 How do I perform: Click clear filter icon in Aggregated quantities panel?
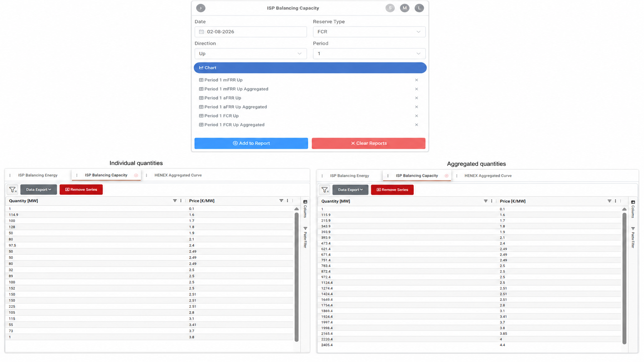(325, 190)
